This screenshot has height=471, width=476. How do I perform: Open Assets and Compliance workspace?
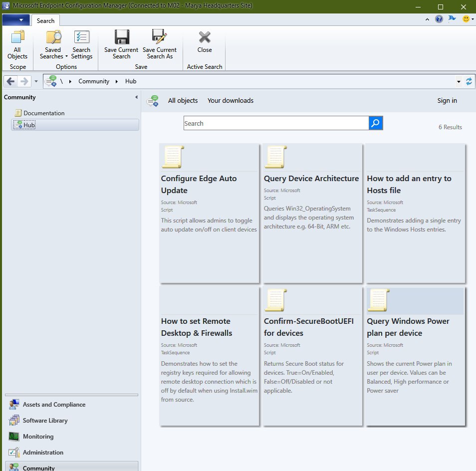72,405
